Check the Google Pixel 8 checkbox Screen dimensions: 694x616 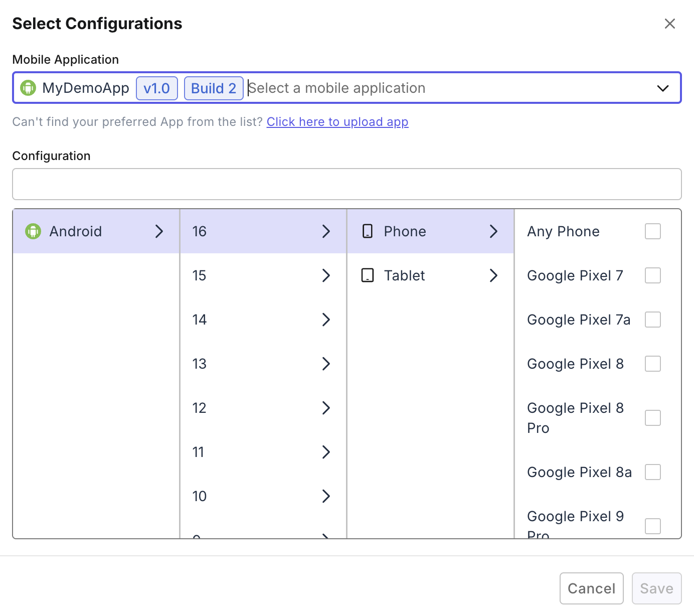click(653, 364)
